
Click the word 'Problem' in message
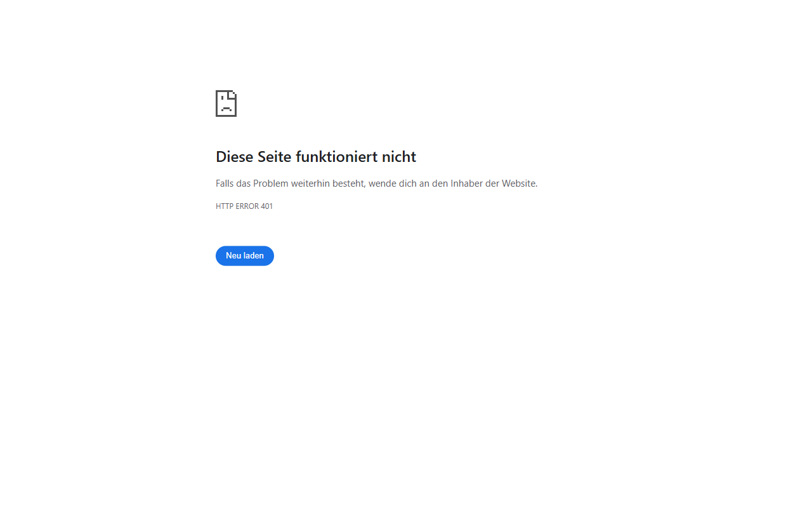click(271, 184)
